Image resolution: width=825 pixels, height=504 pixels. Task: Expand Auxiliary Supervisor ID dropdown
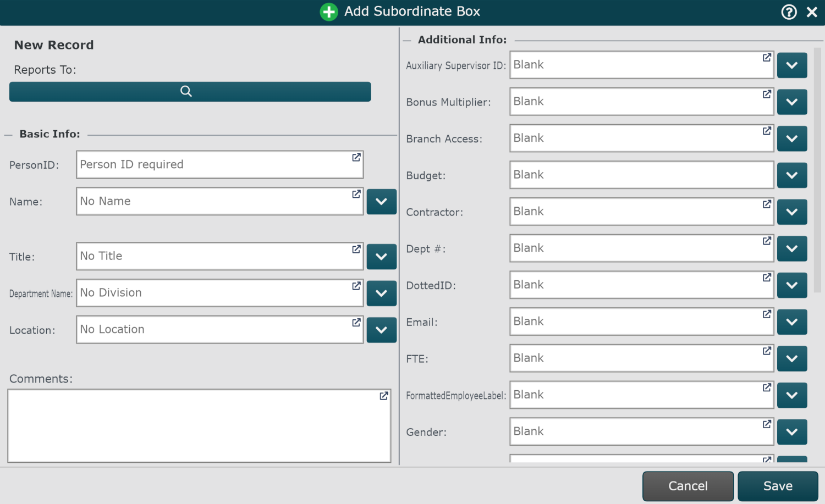[x=792, y=65]
